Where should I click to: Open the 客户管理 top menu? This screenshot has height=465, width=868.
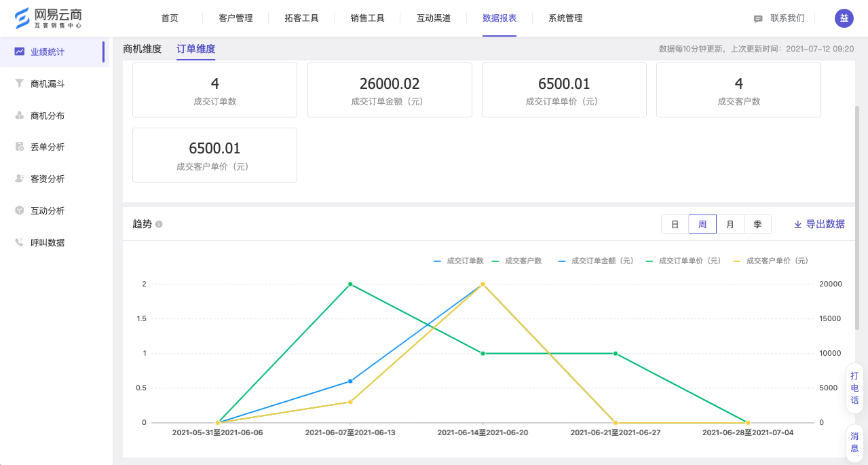pyautogui.click(x=235, y=18)
